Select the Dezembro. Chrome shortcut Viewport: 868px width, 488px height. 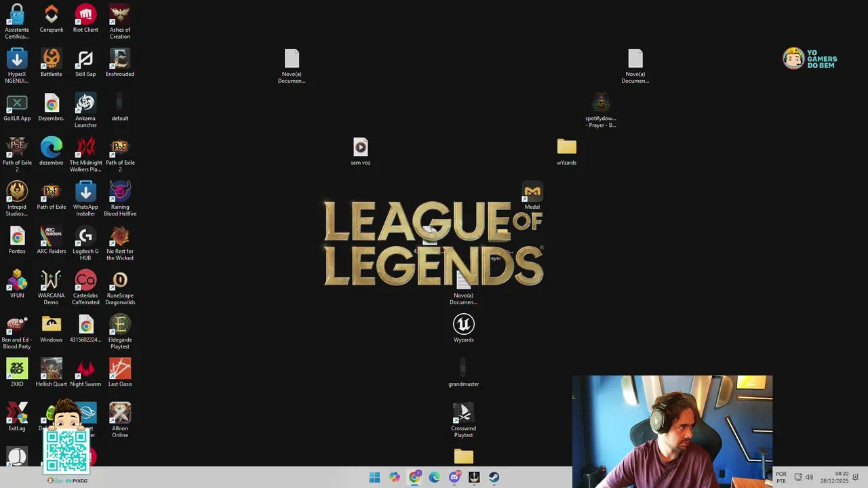point(52,107)
